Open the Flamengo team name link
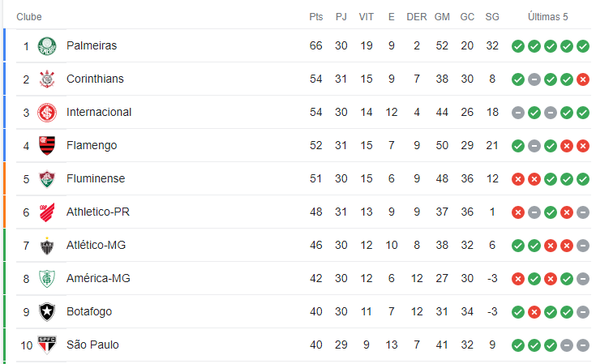596x364 pixels. point(92,145)
